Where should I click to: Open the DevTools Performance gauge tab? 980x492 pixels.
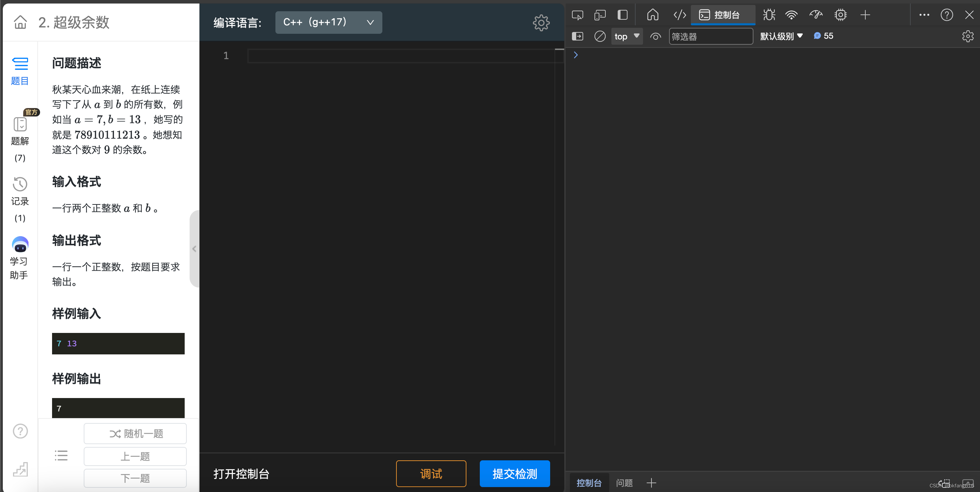(816, 15)
